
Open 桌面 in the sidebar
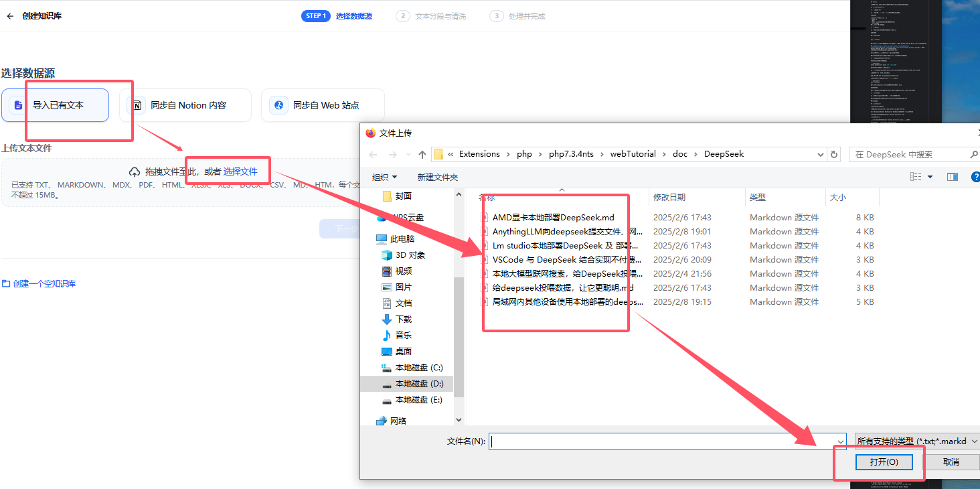point(396,352)
